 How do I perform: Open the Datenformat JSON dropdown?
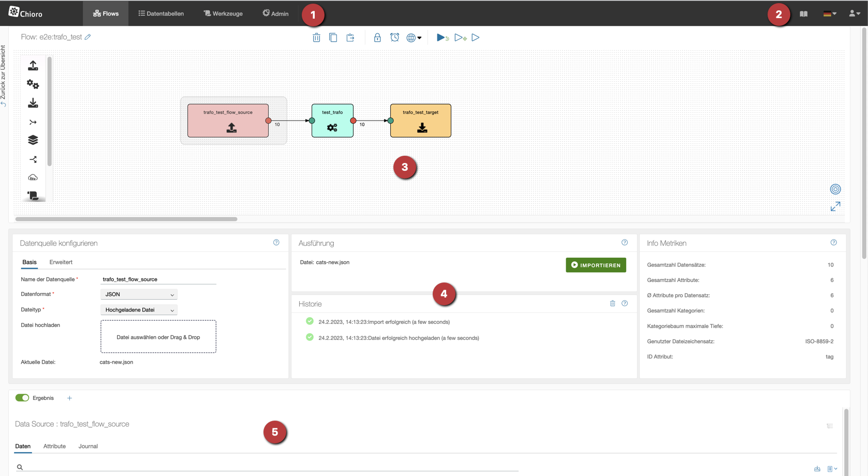[139, 294]
